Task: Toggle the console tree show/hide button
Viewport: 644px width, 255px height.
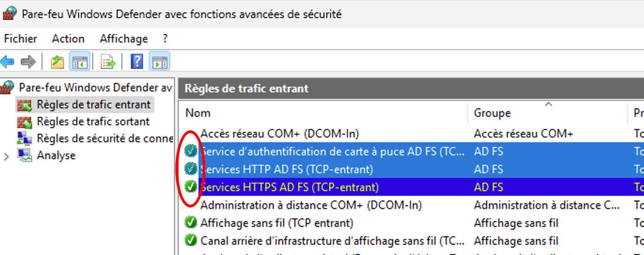Action: point(79,62)
